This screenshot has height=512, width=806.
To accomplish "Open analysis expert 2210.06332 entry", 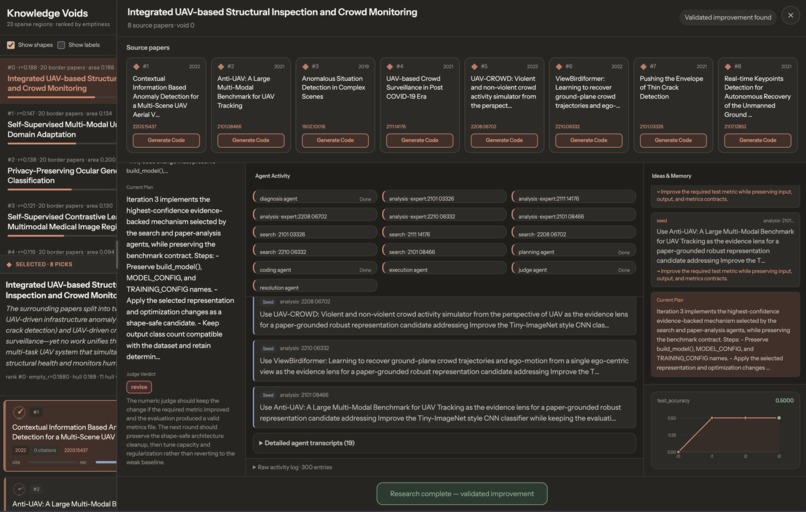I will [444, 216].
